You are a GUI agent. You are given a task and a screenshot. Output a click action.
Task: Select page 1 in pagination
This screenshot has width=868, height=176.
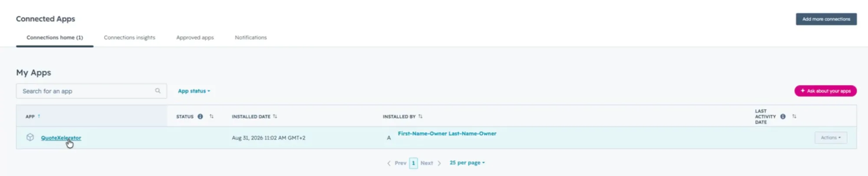click(413, 163)
